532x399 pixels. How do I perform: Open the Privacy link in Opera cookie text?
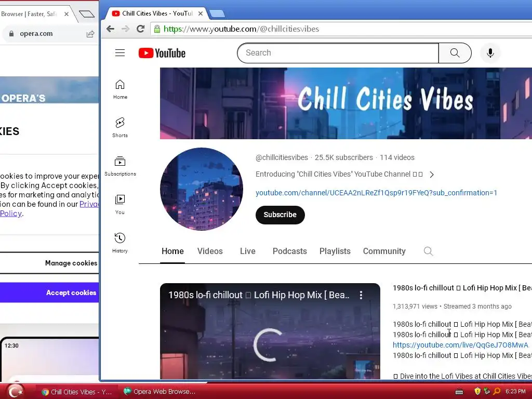pyautogui.click(x=89, y=204)
